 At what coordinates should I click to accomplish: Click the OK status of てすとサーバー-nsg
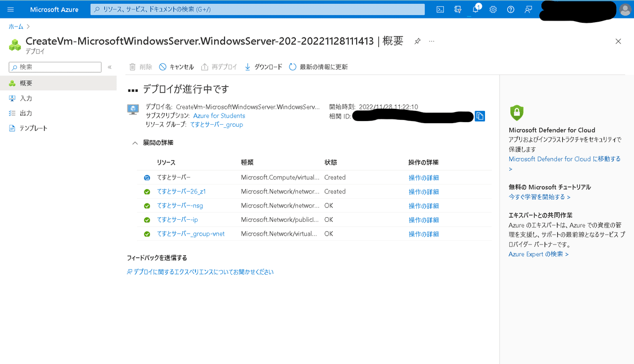(x=329, y=206)
